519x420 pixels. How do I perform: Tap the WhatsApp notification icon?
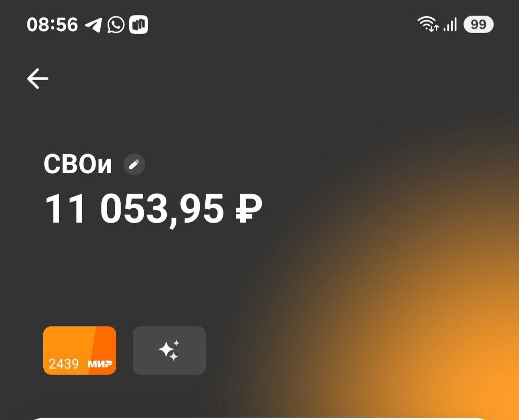click(116, 25)
